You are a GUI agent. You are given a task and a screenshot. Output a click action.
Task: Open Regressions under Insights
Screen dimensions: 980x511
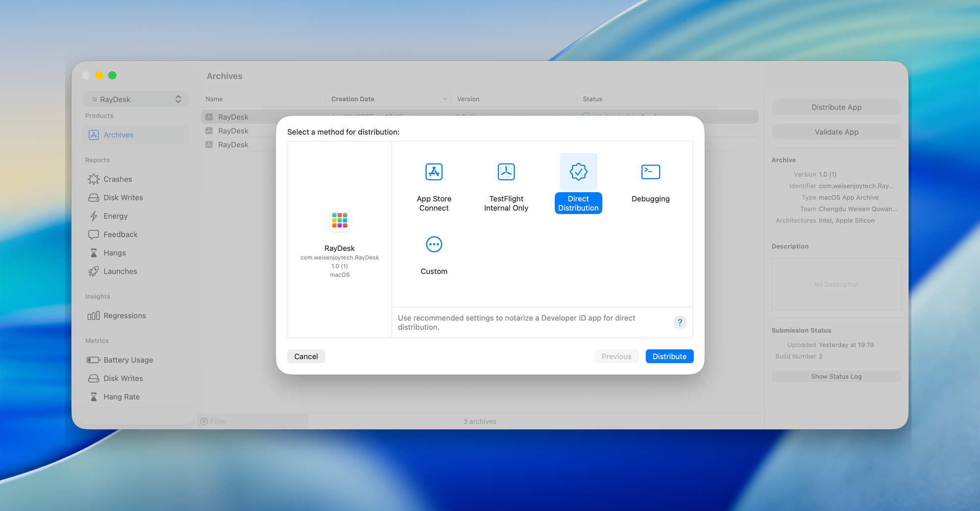coord(124,316)
